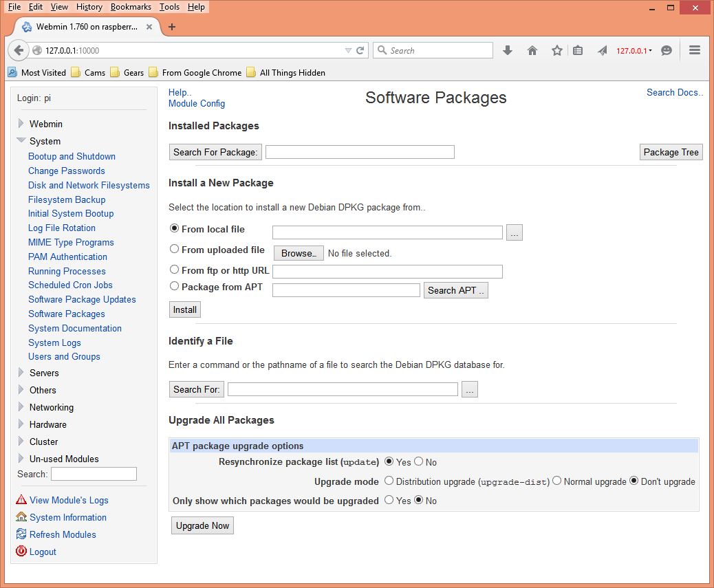Open the Scheduled Cron Jobs link
Viewport: 714px width, 588px height.
70,285
